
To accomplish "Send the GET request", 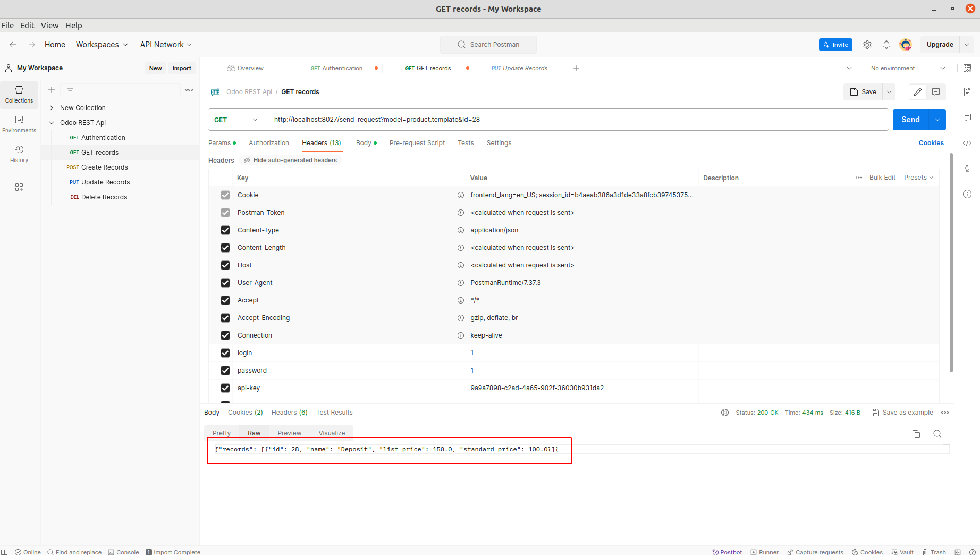I will pyautogui.click(x=910, y=120).
